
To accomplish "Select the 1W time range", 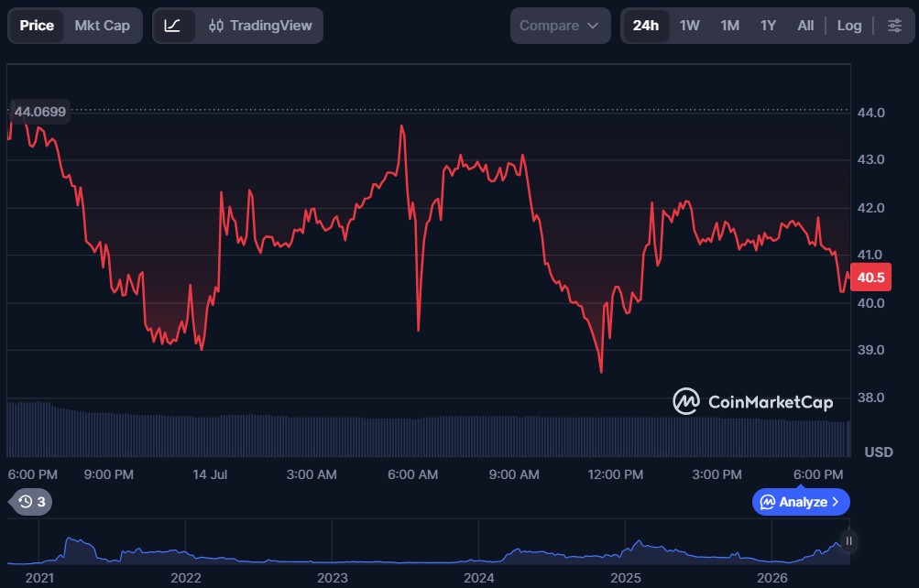I will click(690, 26).
